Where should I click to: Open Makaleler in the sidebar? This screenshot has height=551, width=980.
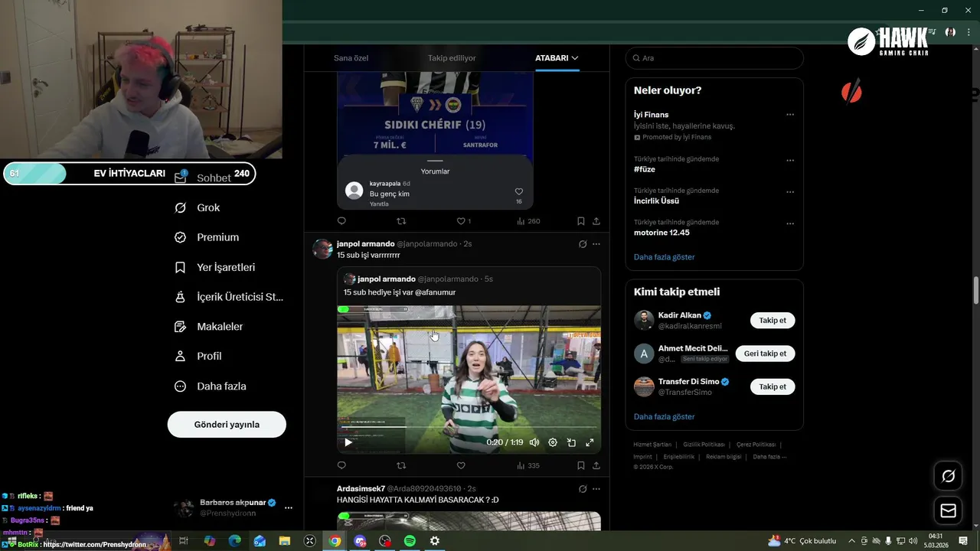209,326
